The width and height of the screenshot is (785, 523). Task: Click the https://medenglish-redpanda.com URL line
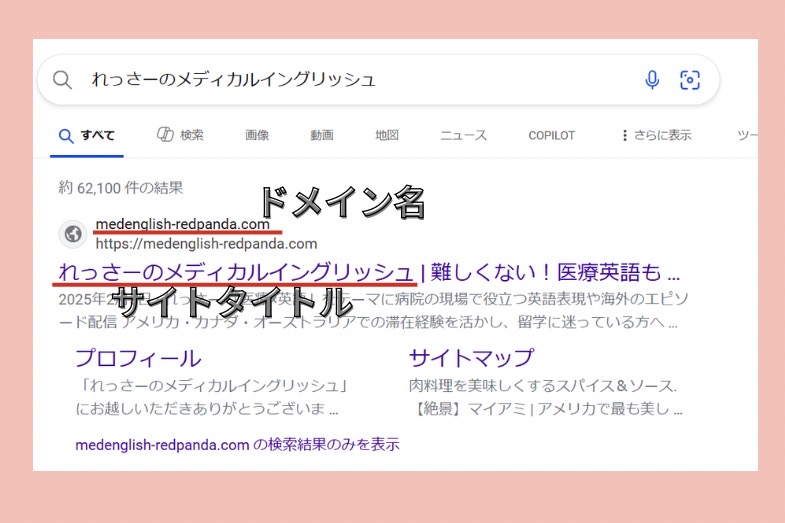tap(206, 244)
